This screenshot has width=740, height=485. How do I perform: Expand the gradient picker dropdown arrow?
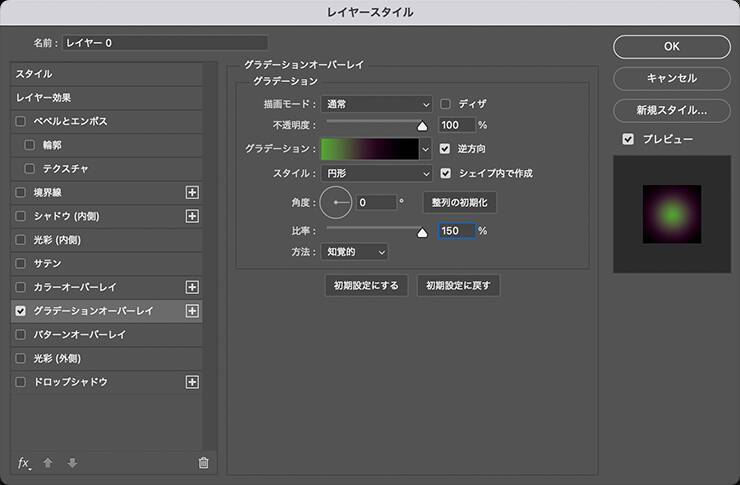click(424, 149)
